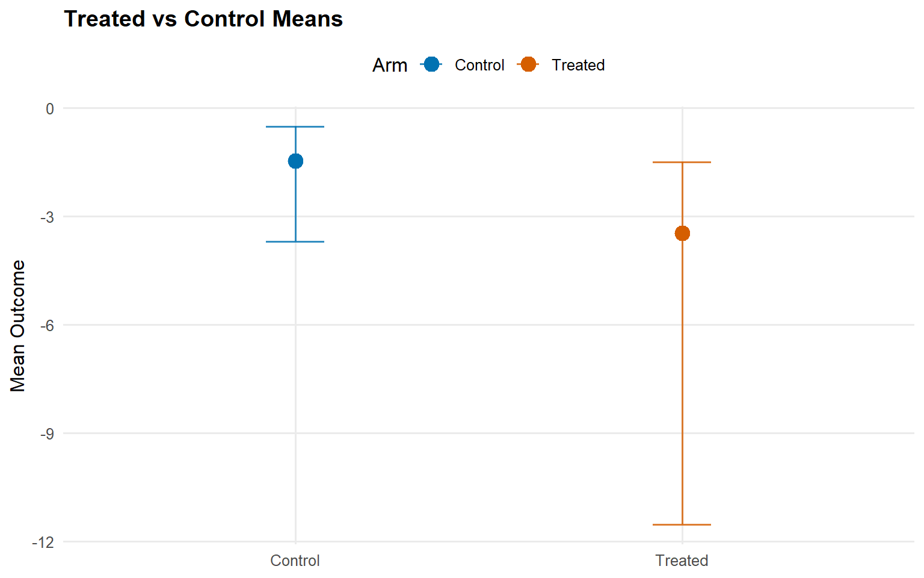Image resolution: width=924 pixels, height=578 pixels.
Task: Select the Treated legend label text
Action: pyautogui.click(x=577, y=65)
